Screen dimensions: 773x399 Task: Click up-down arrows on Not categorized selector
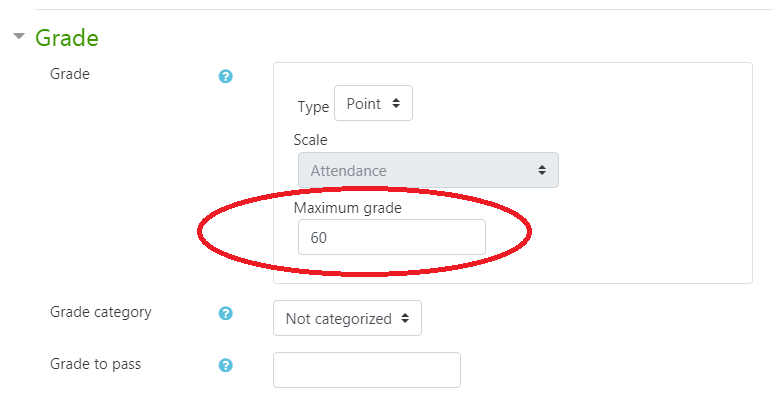pyautogui.click(x=405, y=318)
